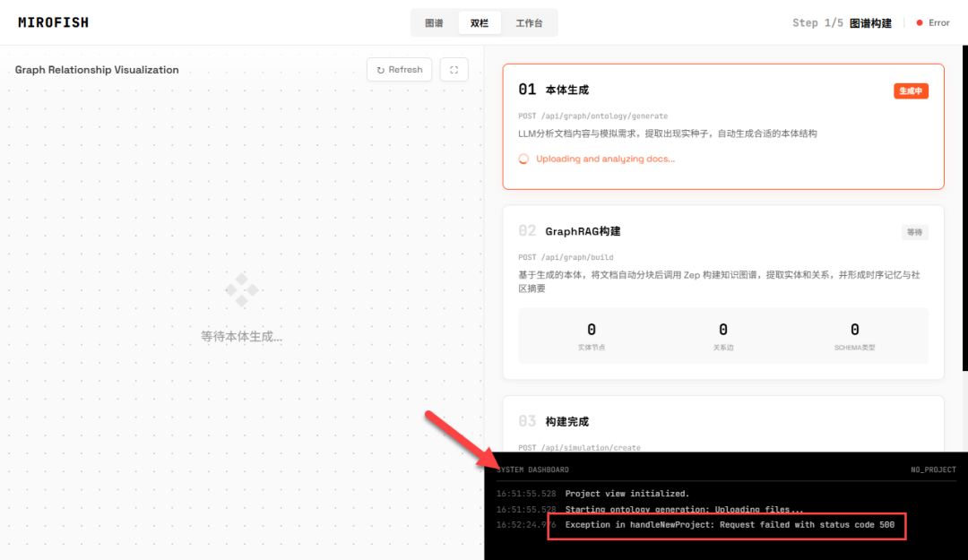Image resolution: width=968 pixels, height=560 pixels.
Task: Click the 等待 status badge
Action: point(914,232)
